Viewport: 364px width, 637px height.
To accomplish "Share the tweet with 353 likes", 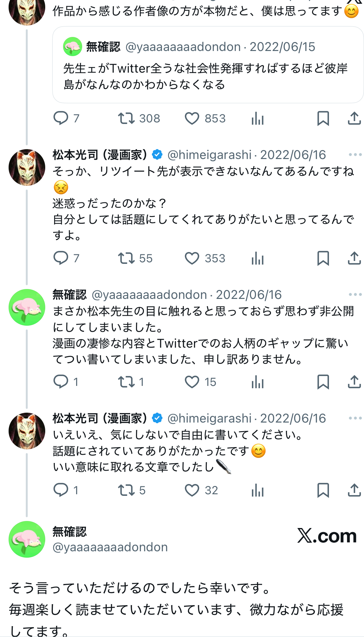I will (x=354, y=258).
